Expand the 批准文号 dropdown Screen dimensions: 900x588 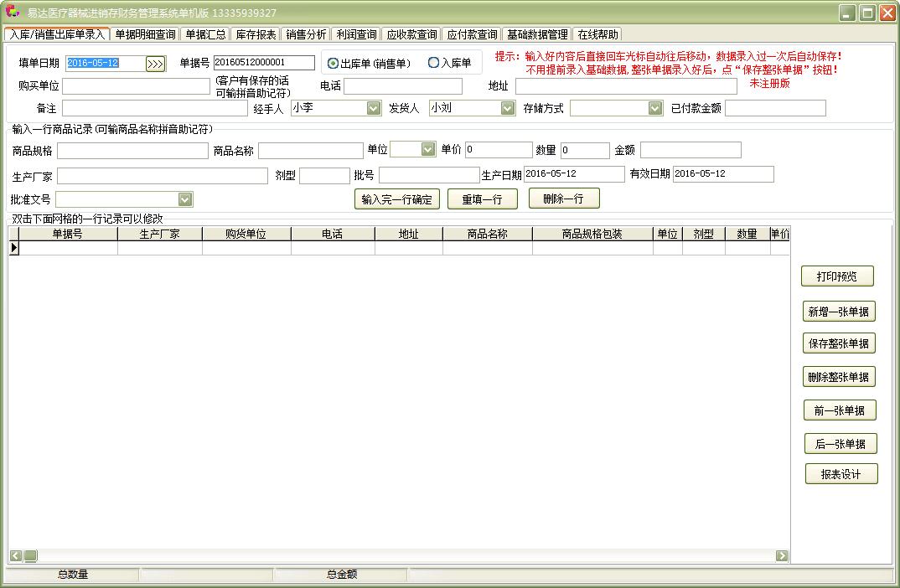pyautogui.click(x=184, y=199)
